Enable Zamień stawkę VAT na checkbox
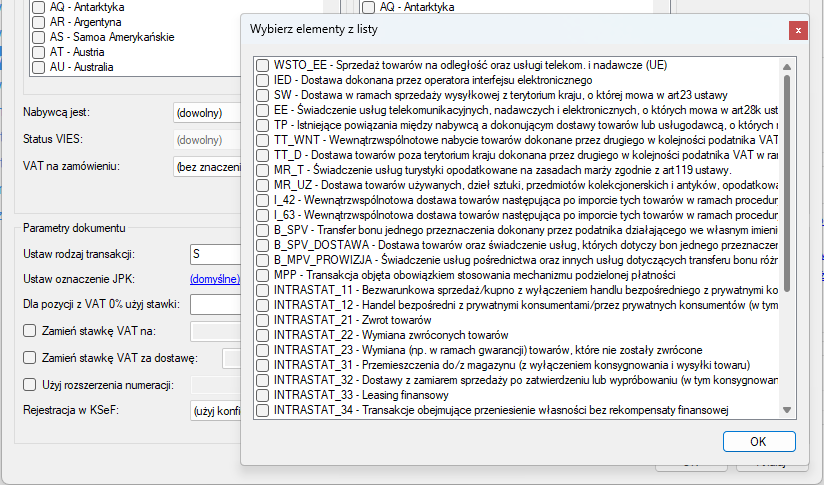The width and height of the screenshot is (824, 485). tap(30, 331)
